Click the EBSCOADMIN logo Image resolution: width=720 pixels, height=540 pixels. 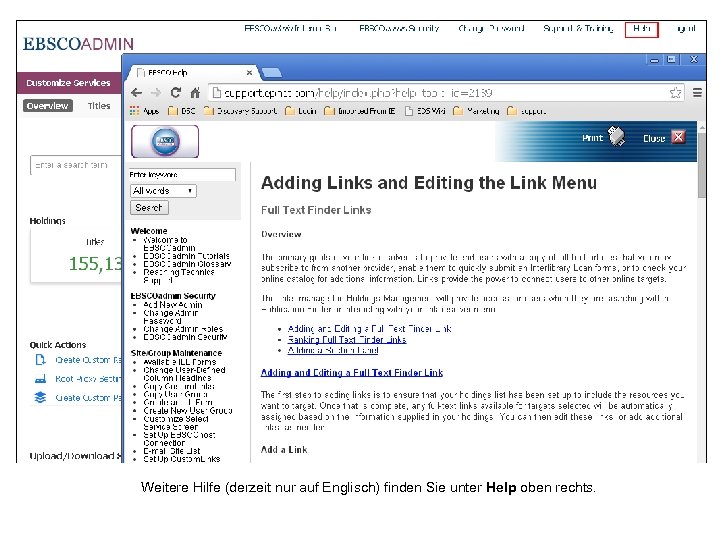(x=79, y=44)
